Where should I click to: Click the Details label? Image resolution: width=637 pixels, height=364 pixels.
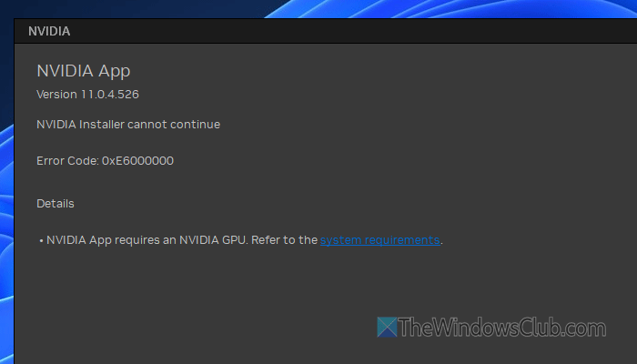56,203
